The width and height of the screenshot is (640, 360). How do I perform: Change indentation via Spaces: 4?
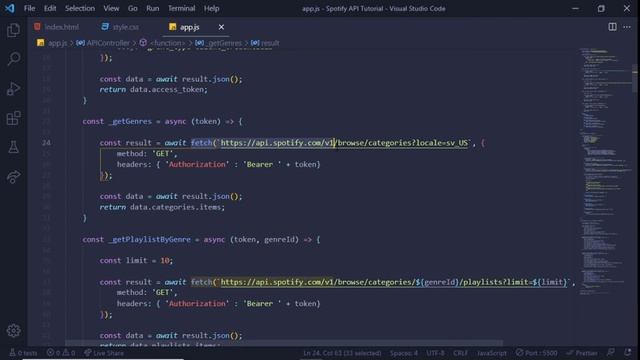404,353
